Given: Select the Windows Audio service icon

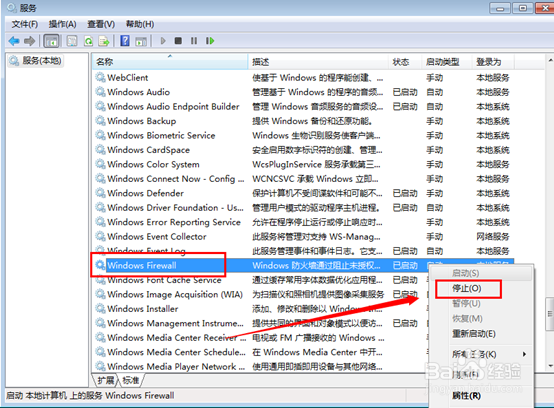Looking at the screenshot, I should point(100,92).
